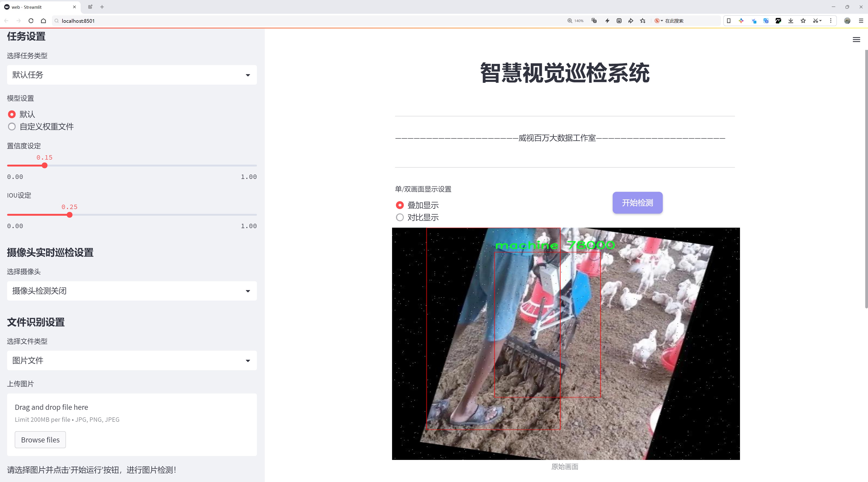Click the mobile device view icon
The width and height of the screenshot is (868, 482).
coord(729,20)
